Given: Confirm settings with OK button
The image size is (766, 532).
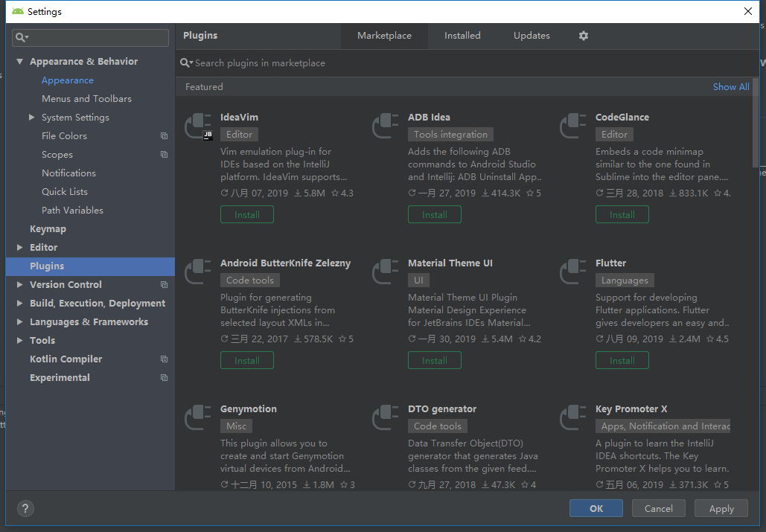Looking at the screenshot, I should (596, 509).
